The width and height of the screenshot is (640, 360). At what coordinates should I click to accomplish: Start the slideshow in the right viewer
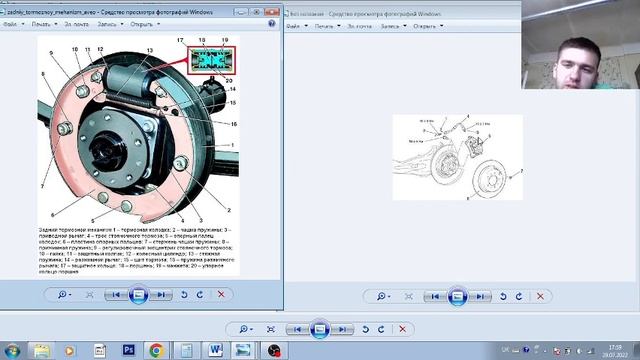(x=458, y=296)
